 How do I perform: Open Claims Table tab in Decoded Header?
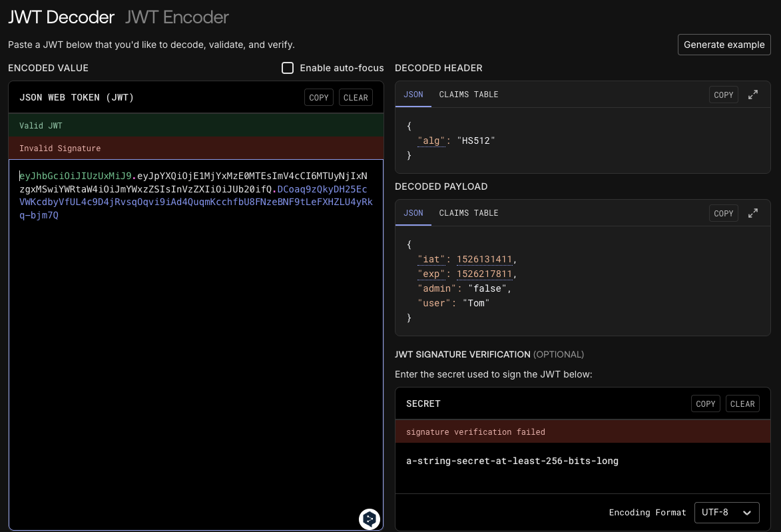(468, 95)
